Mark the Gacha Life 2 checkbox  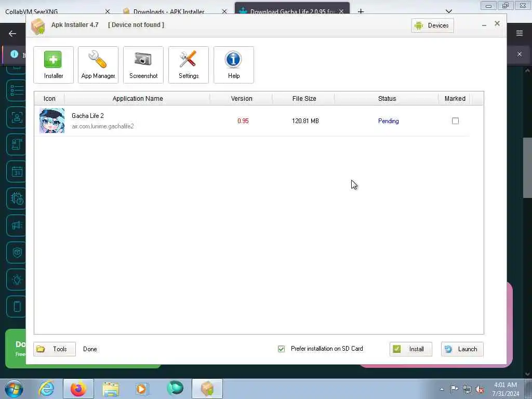pyautogui.click(x=455, y=121)
